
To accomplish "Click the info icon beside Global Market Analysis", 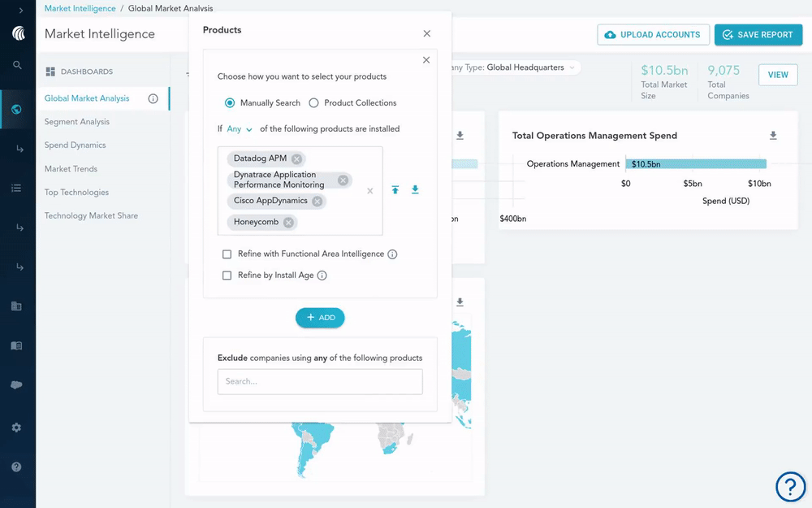I will [153, 98].
